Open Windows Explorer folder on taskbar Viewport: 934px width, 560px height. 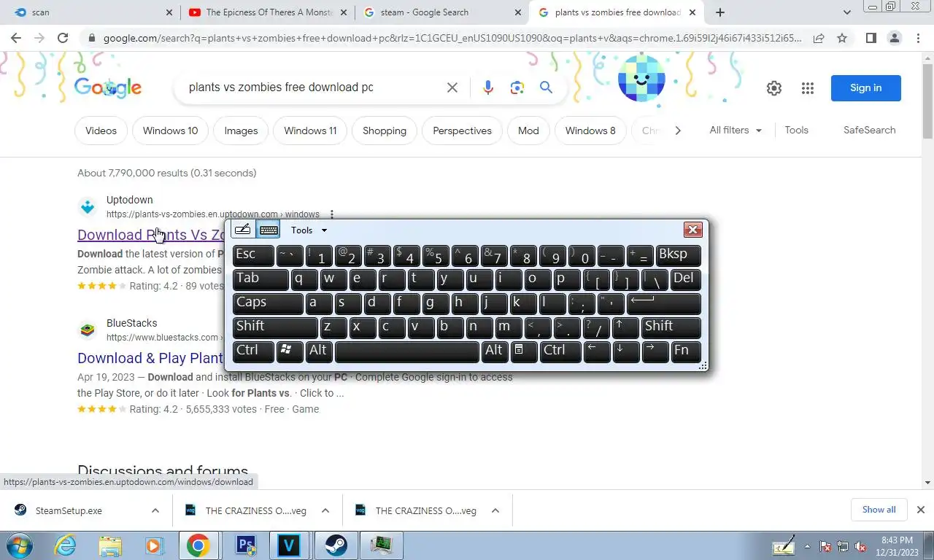[x=110, y=545]
